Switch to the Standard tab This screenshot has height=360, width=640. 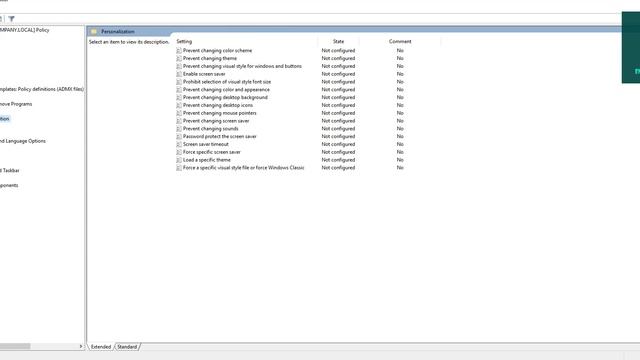[x=127, y=347]
